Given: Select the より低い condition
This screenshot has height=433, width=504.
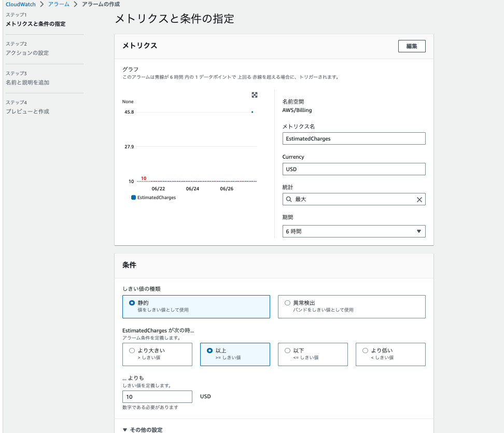Looking at the screenshot, I should [x=365, y=350].
